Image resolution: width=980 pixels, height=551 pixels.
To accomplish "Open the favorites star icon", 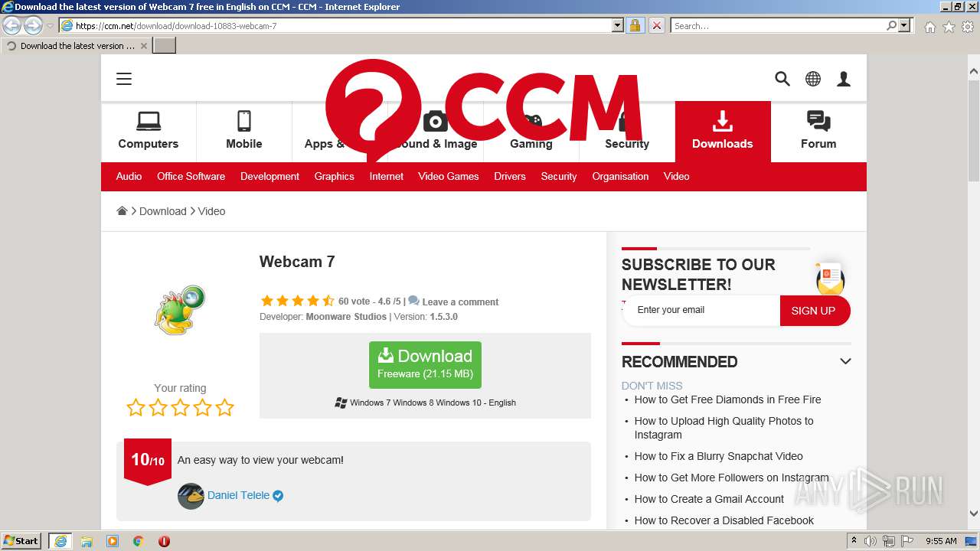I will (x=949, y=27).
